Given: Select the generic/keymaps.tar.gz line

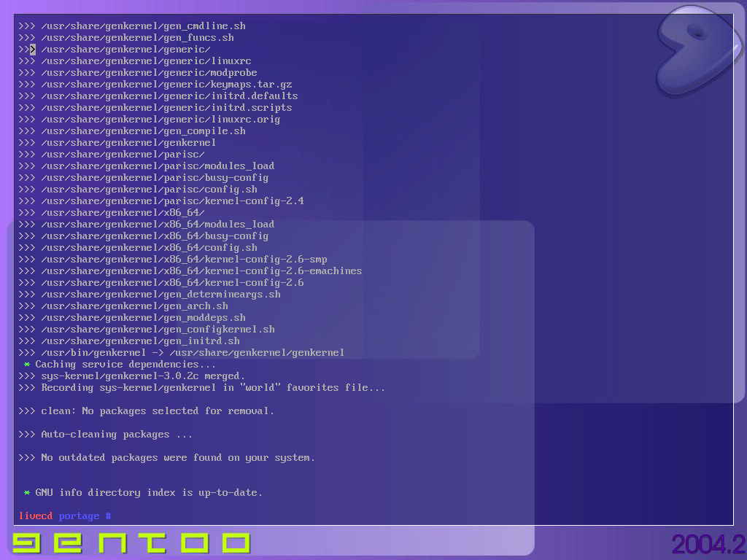Looking at the screenshot, I should tap(155, 85).
